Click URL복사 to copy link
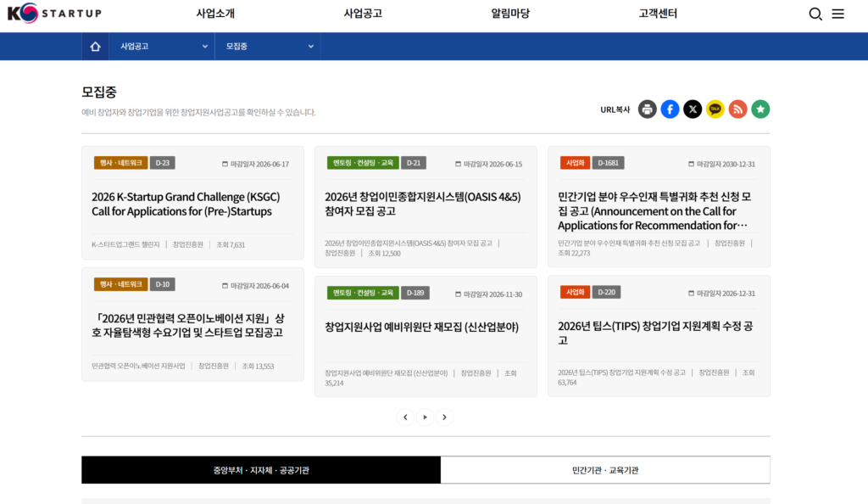This screenshot has height=504, width=868. [615, 109]
